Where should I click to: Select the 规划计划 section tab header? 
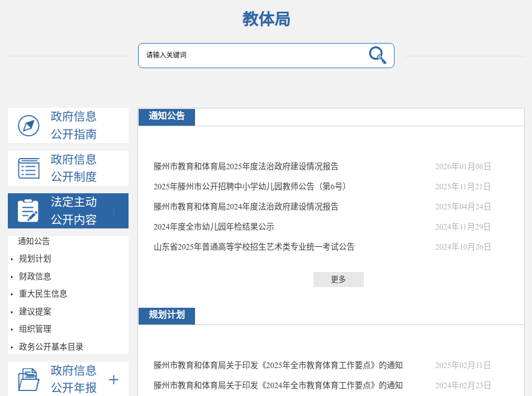pos(167,315)
